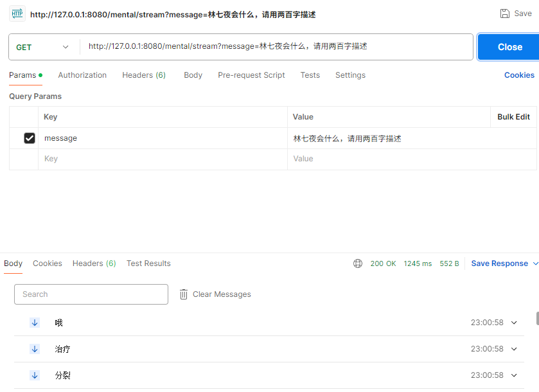Expand the 治疗 message row chevron
Viewport: 539px width, 392px height.
pyautogui.click(x=514, y=349)
